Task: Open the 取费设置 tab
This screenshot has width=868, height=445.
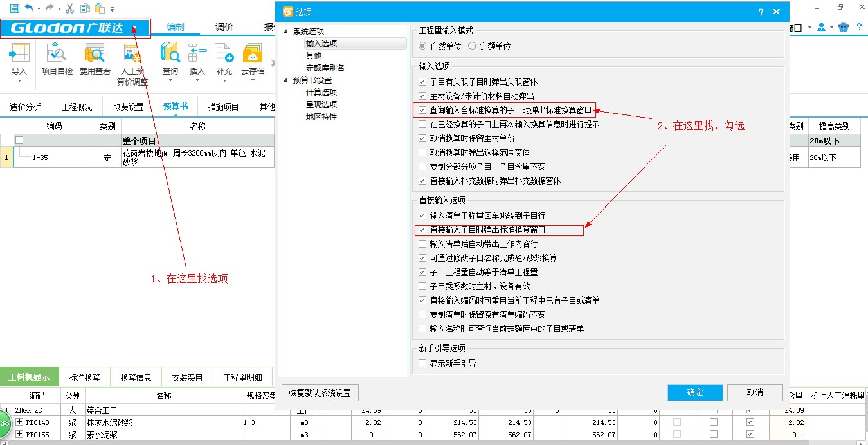Action: [128, 107]
